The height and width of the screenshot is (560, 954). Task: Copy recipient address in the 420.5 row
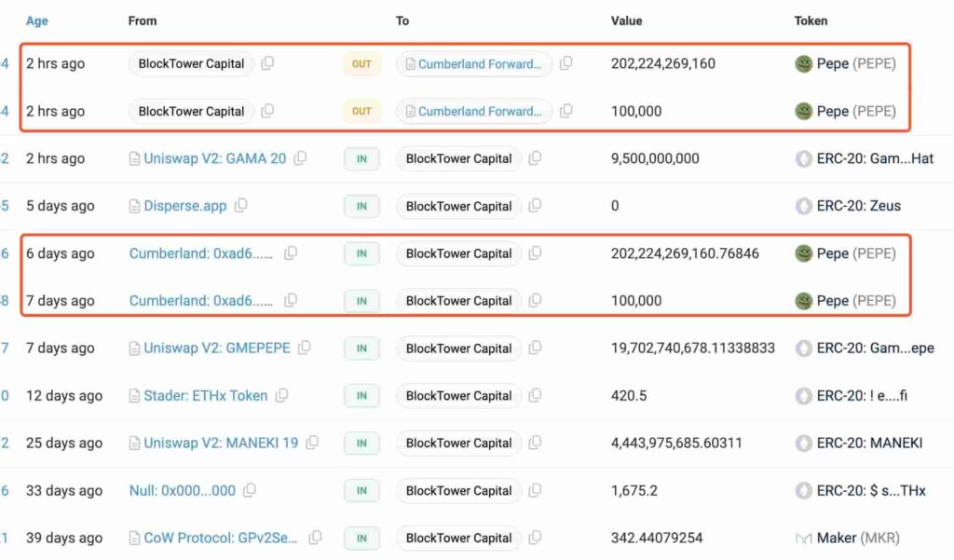[535, 396]
